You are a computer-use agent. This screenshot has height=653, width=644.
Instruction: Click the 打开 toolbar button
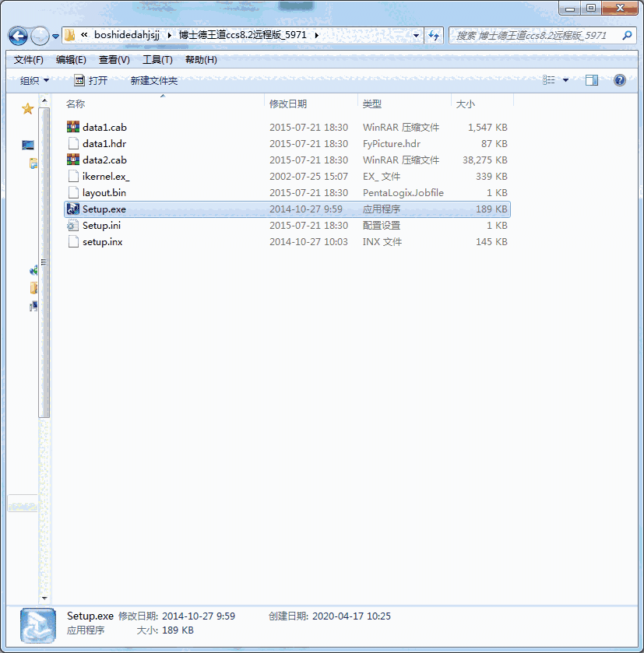click(x=91, y=80)
